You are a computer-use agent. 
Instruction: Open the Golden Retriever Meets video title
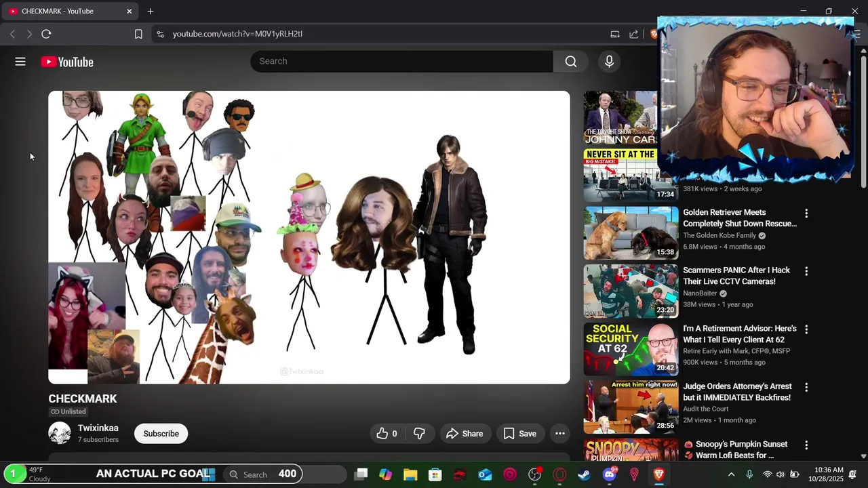click(x=740, y=218)
